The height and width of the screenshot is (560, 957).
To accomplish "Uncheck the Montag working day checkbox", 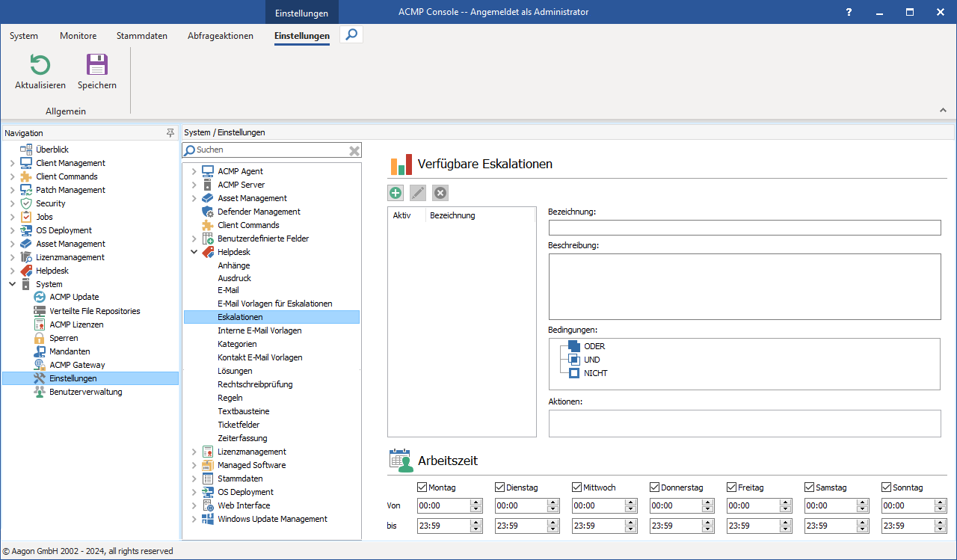I will [x=422, y=487].
